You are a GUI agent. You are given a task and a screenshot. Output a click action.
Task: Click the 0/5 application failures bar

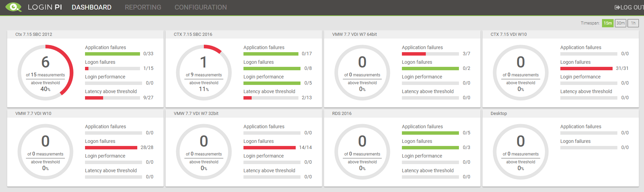click(430, 133)
